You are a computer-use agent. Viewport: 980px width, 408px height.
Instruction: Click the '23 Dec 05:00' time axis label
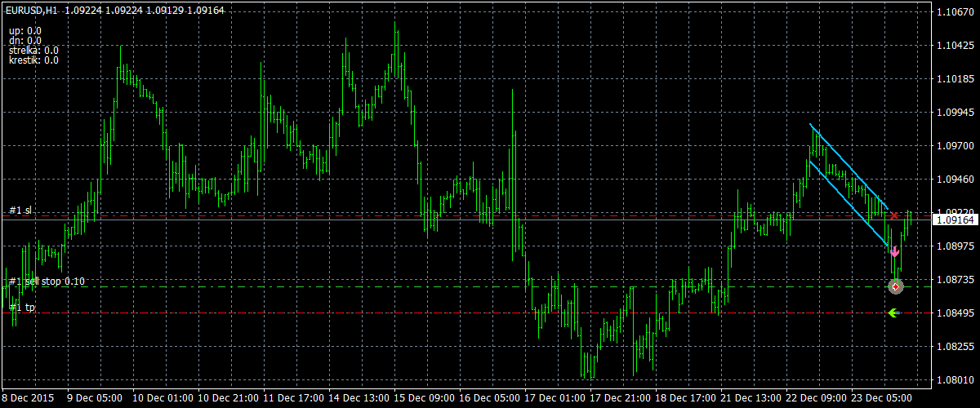(x=882, y=399)
